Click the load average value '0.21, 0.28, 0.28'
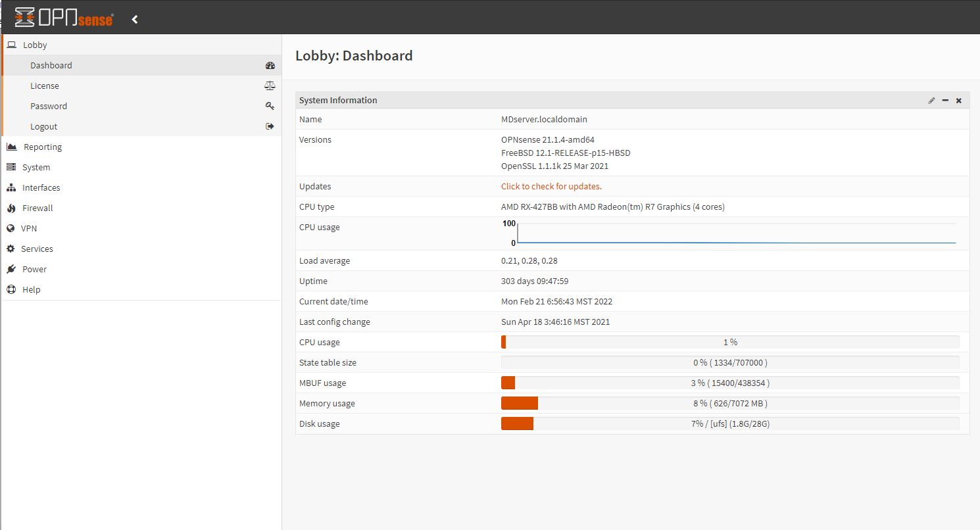 [x=529, y=261]
